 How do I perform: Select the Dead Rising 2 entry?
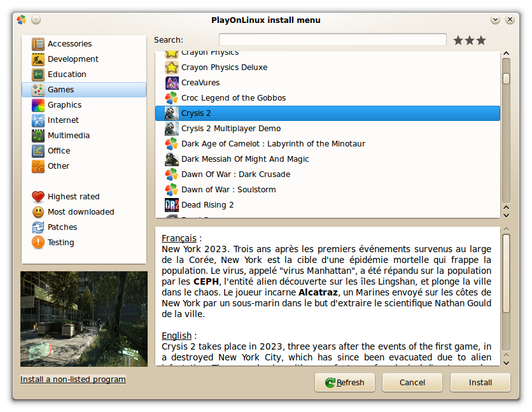(328, 205)
